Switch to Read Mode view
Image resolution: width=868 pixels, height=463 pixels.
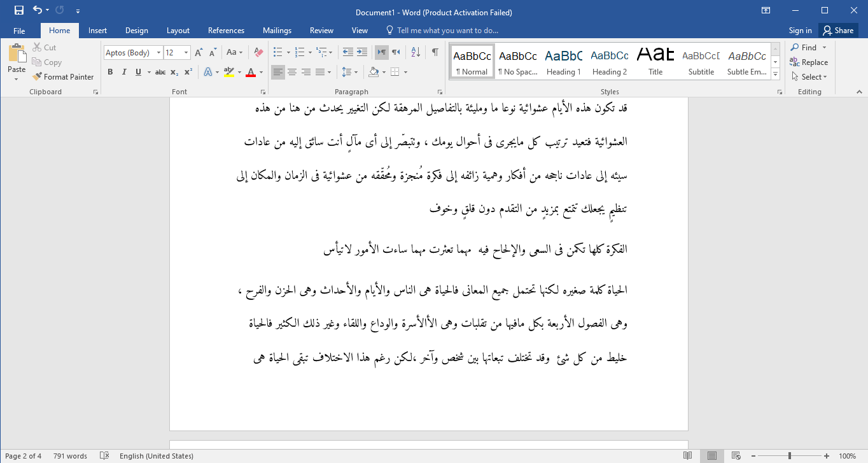pos(688,456)
